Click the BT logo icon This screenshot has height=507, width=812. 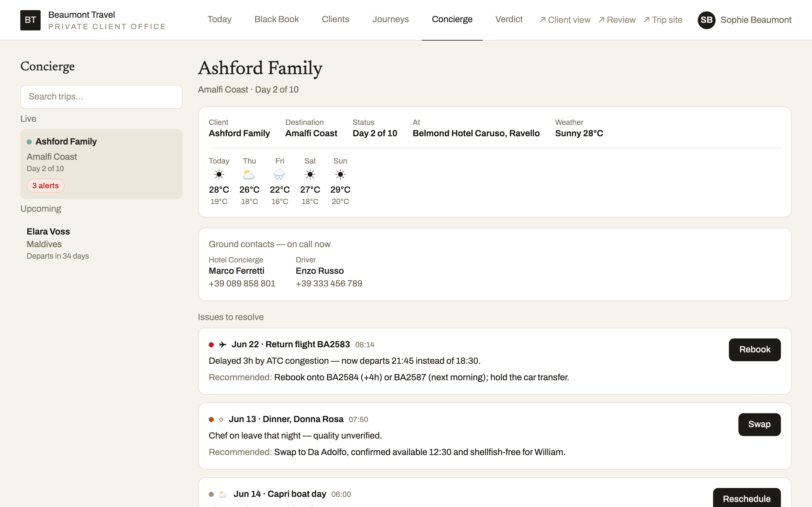coord(30,20)
